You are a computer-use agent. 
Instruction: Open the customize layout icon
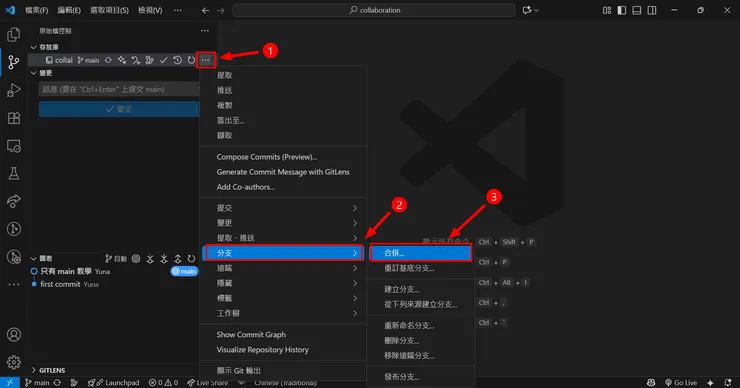(607, 10)
